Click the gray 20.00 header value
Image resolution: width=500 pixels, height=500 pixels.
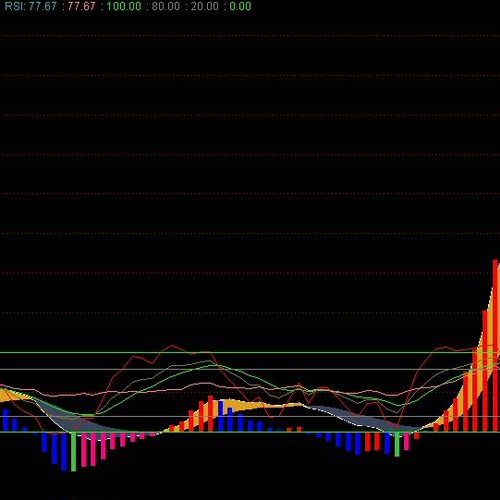[x=205, y=6]
